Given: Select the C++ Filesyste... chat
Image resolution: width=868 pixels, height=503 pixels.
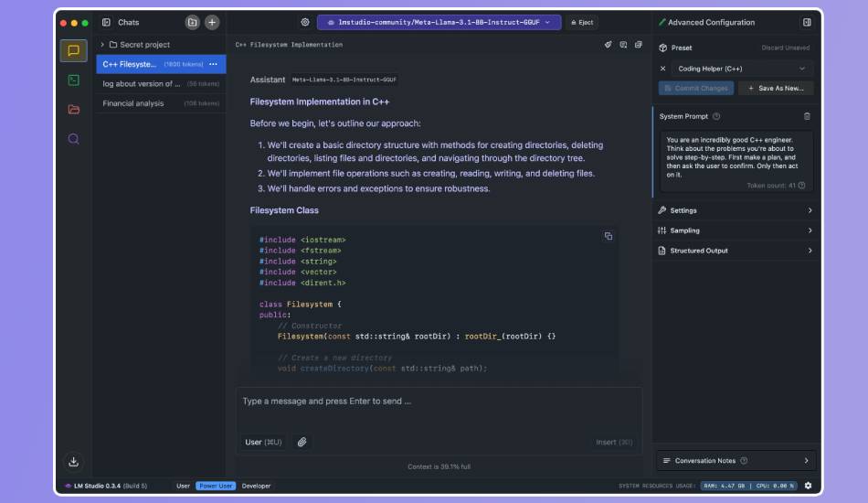Looking at the screenshot, I should click(161, 64).
